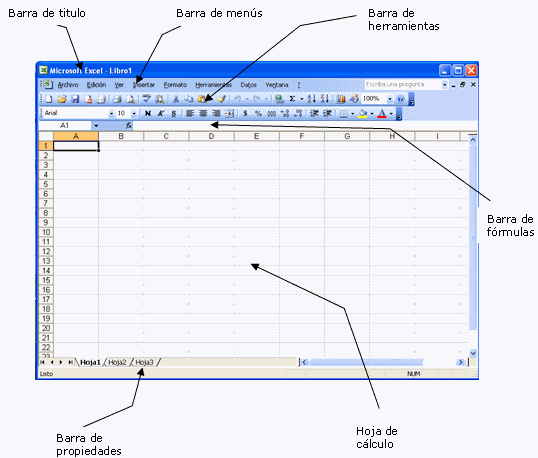Click the Cut scissors icon
The height and width of the screenshot is (458, 538).
pos(176,99)
